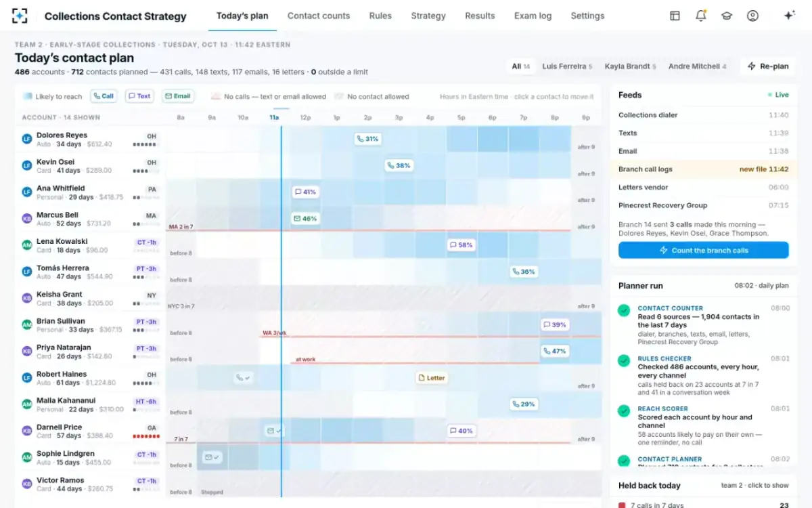This screenshot has height=508, width=812.
Task: Click the Re-plan button
Action: [x=768, y=66]
